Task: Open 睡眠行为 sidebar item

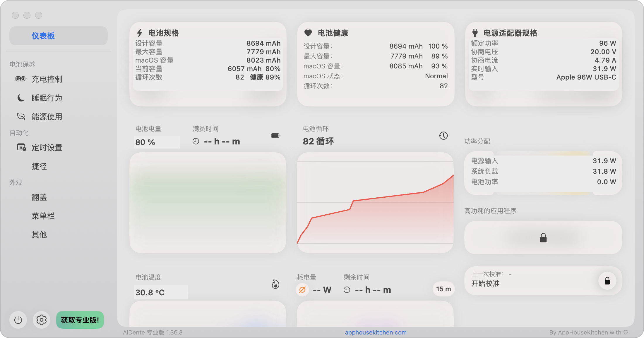Action: coord(47,98)
